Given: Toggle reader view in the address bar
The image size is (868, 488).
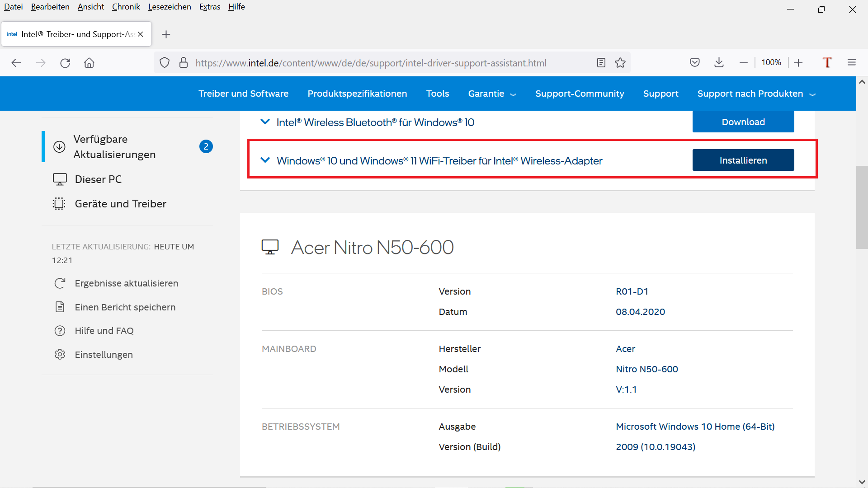Looking at the screenshot, I should [x=601, y=63].
